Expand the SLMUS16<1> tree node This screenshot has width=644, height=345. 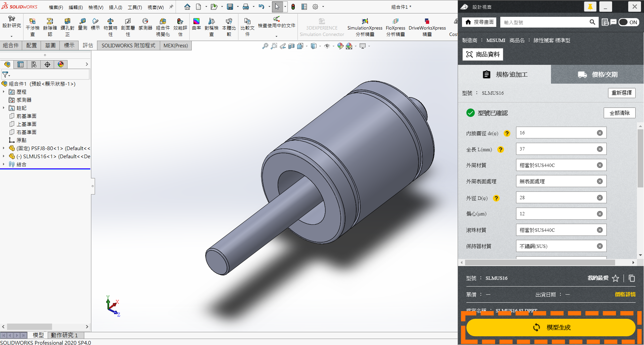pyautogui.click(x=4, y=156)
